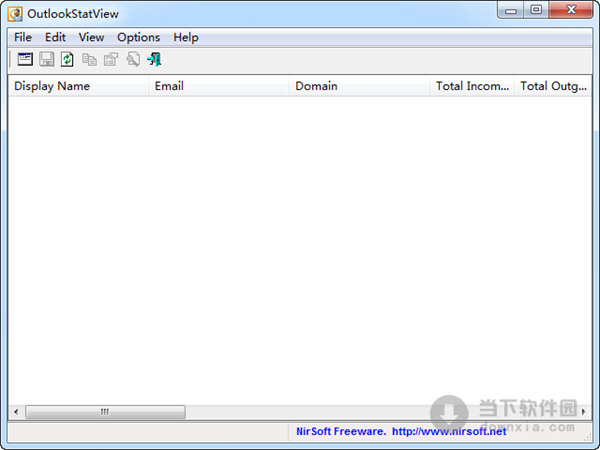Minimize the OutlookStatView window
Screen dimensions: 600x450
click(511, 10)
